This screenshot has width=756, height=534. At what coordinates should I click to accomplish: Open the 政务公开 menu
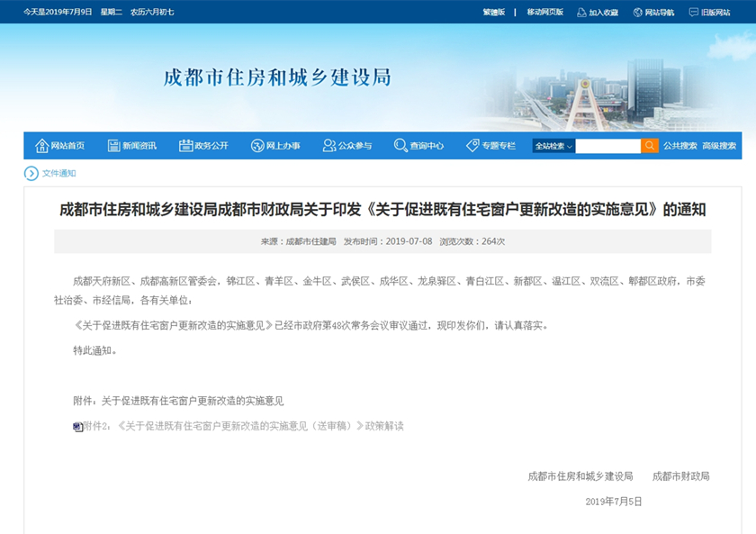click(211, 146)
